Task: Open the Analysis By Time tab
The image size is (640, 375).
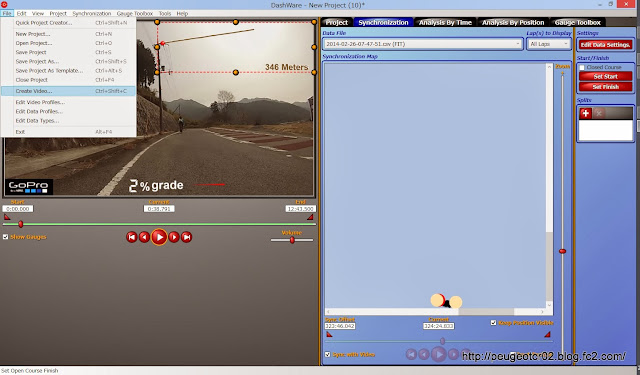Action: (445, 22)
